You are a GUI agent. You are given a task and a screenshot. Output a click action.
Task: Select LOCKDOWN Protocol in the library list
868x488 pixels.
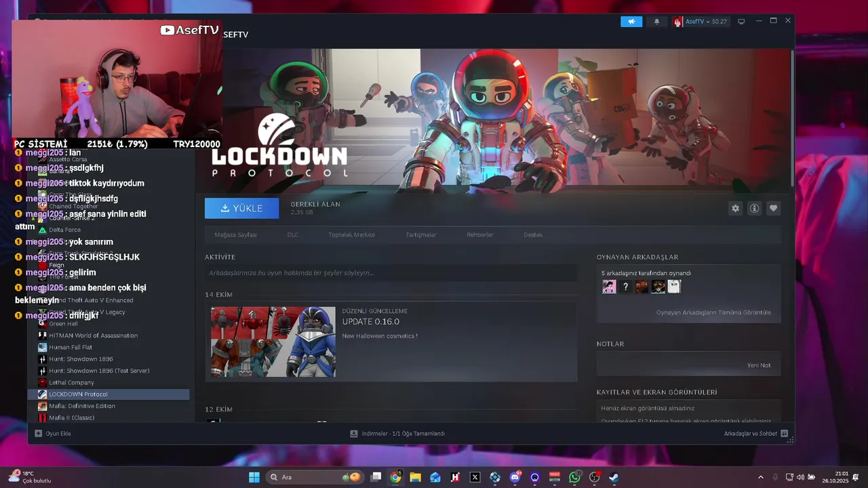(x=108, y=394)
